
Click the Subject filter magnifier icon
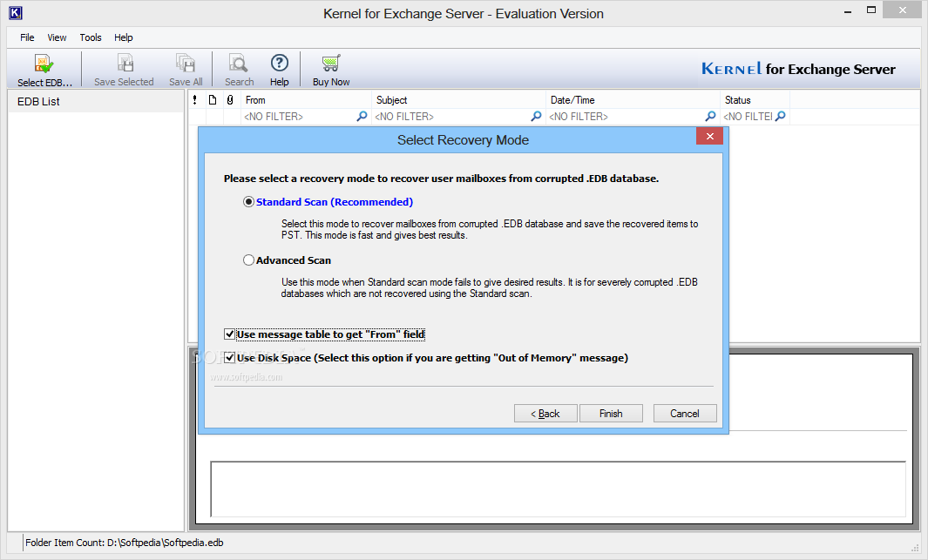point(536,117)
